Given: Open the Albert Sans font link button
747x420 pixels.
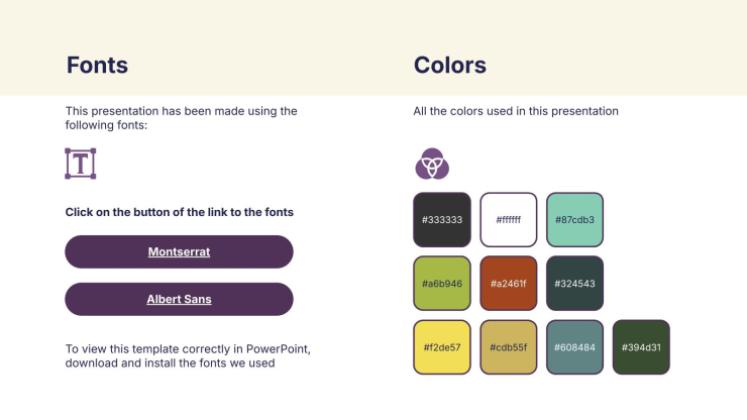Looking at the screenshot, I should coord(179,299).
